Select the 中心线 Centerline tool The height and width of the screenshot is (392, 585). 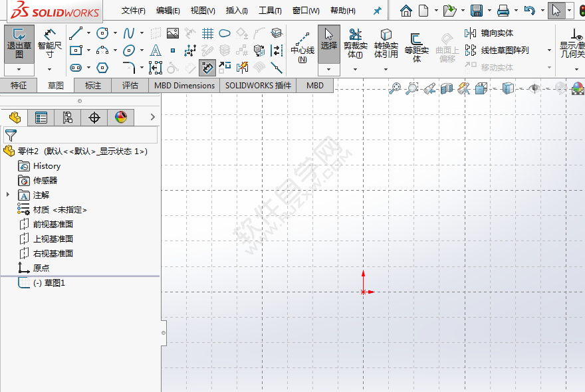pos(301,41)
